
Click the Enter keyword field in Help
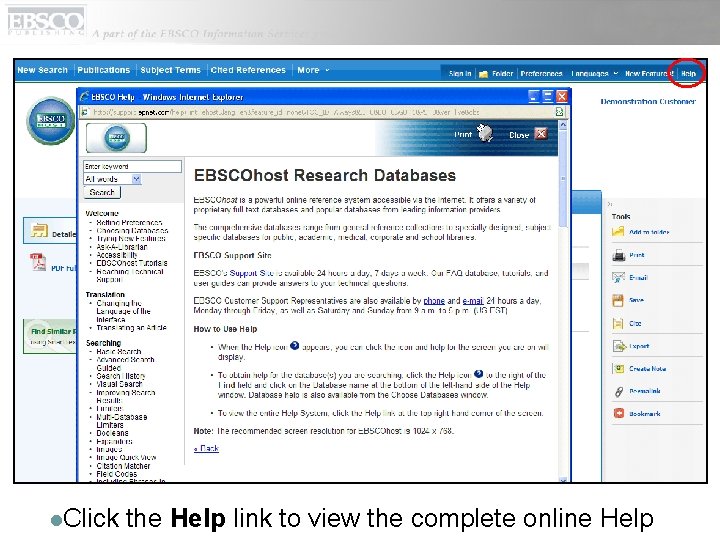132,166
